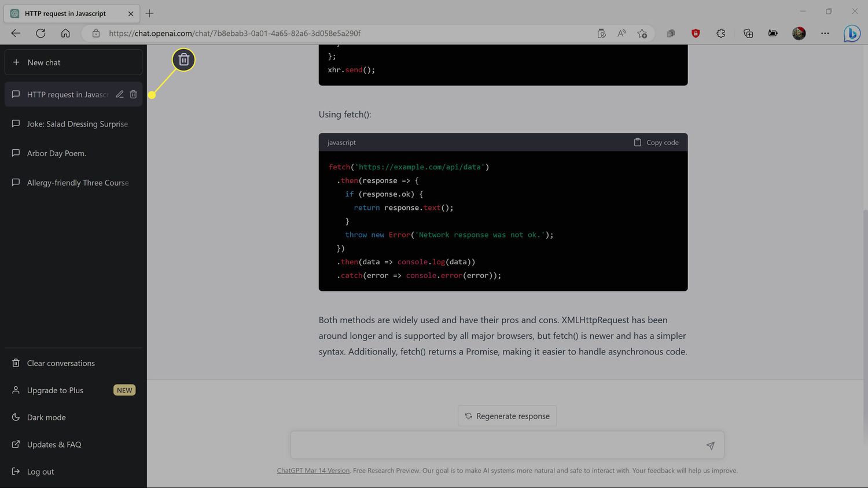Open the browser extensions puzzle icon
This screenshot has width=868, height=488.
pyautogui.click(x=720, y=34)
